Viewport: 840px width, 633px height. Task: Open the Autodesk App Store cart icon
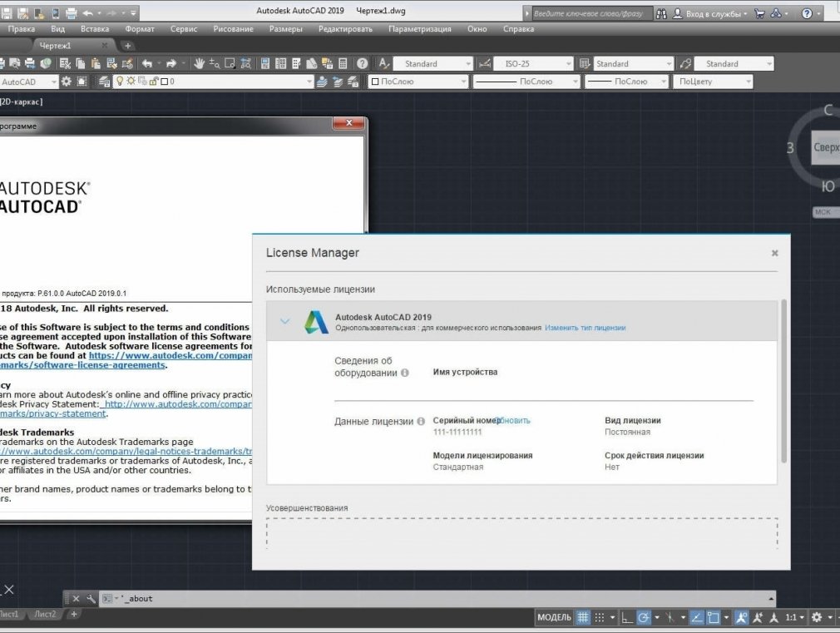759,13
